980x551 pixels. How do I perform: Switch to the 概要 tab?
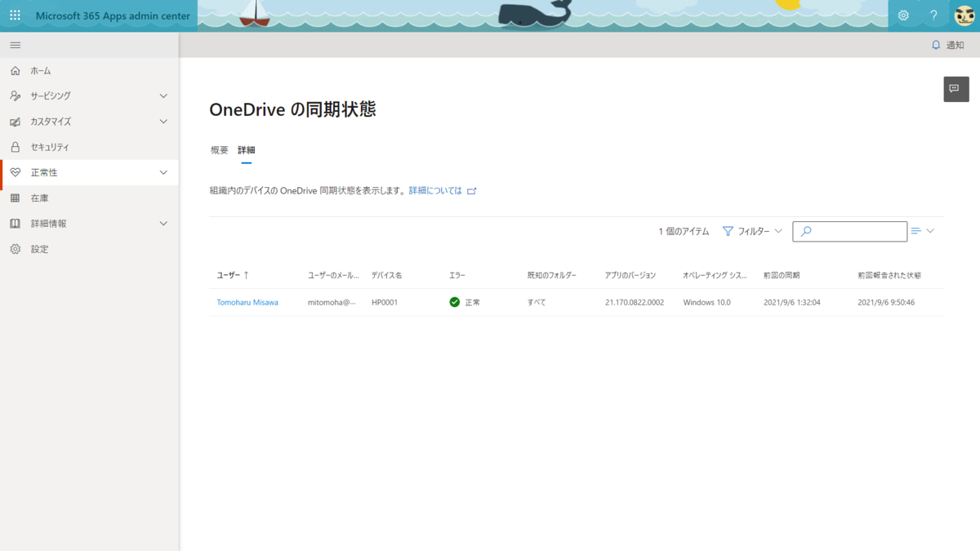[220, 150]
